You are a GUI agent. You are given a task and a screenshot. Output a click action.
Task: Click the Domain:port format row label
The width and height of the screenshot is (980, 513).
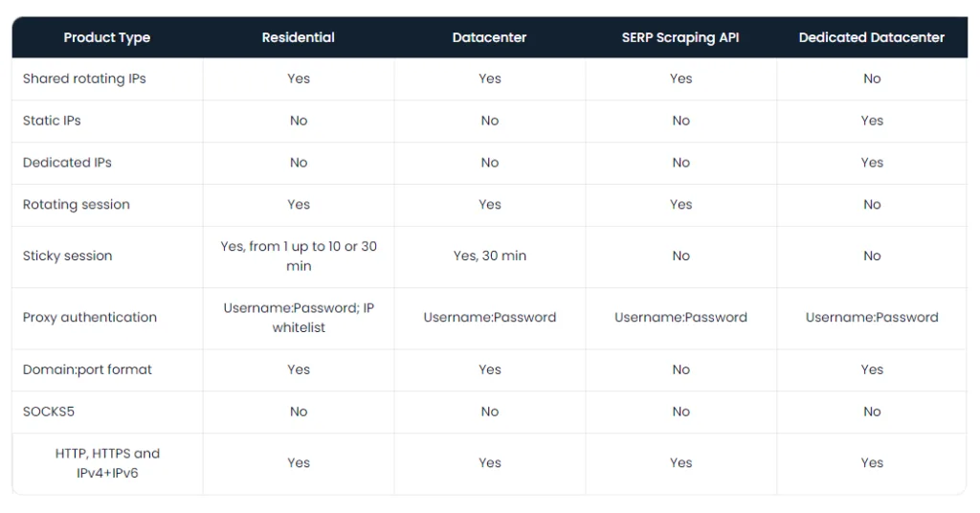(87, 370)
